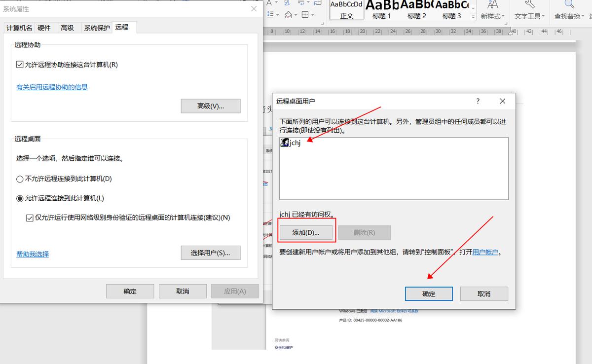Click the multilevel list icon
The height and width of the screenshot is (364, 592).
(270, 14)
